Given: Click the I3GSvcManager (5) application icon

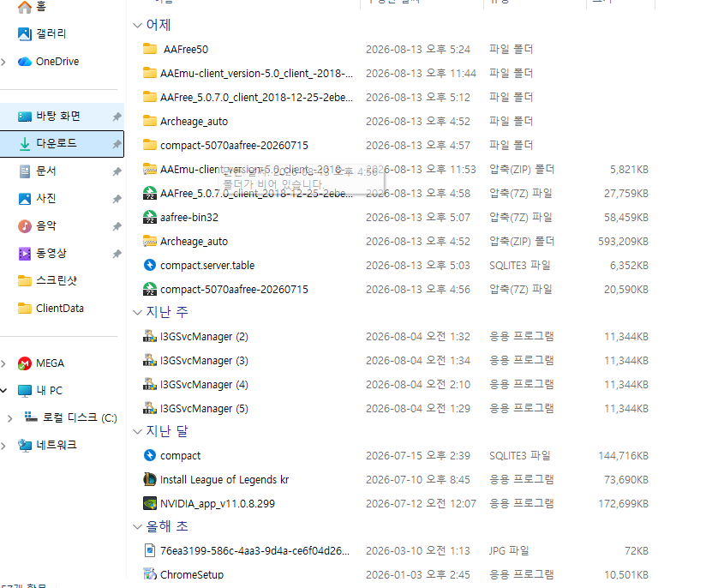Looking at the screenshot, I should click(150, 408).
